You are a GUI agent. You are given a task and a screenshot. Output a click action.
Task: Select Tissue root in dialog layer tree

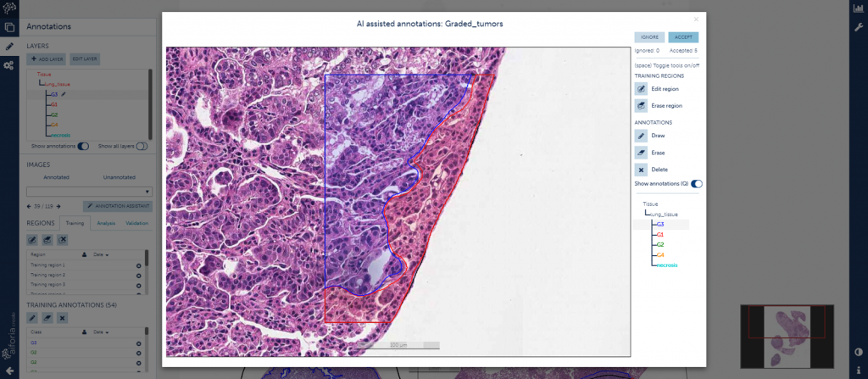click(x=650, y=203)
